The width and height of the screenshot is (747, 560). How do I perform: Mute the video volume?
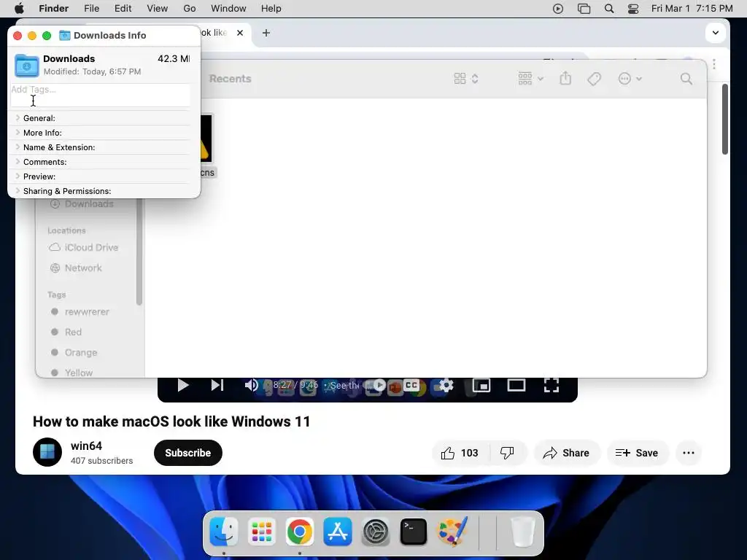[x=251, y=385]
